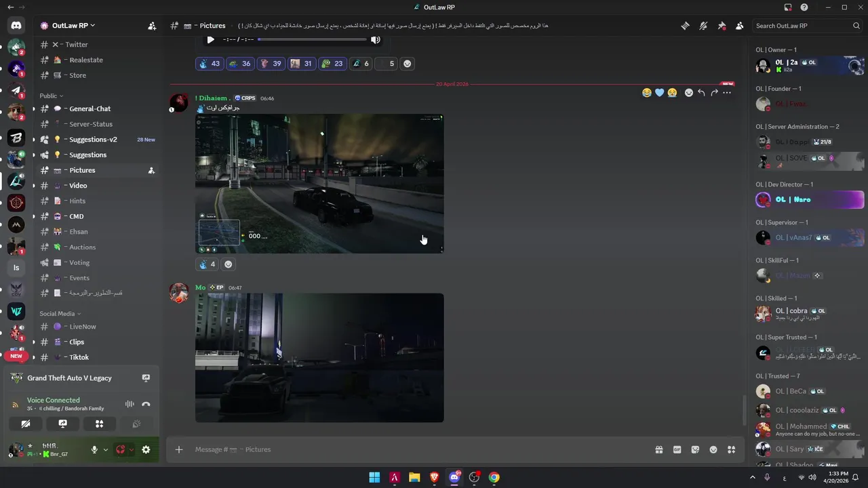Open File Explorer from taskbar
This screenshot has width=868, height=488.
[x=414, y=477]
